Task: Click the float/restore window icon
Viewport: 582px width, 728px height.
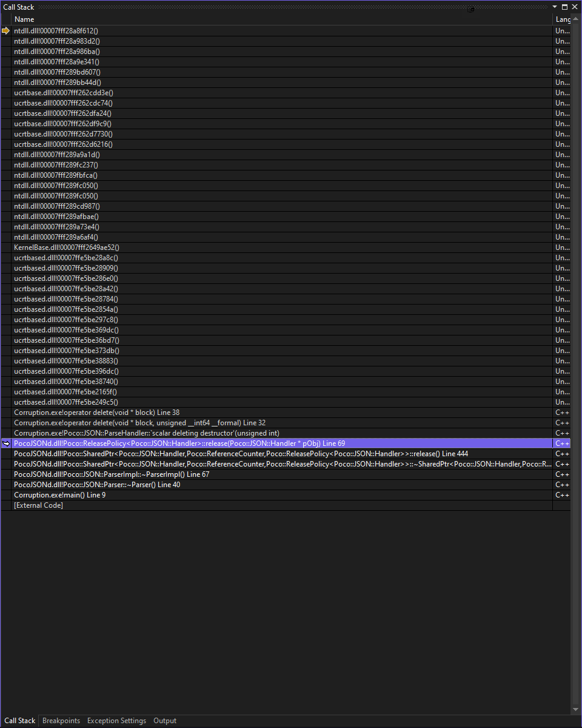Action: [564, 7]
